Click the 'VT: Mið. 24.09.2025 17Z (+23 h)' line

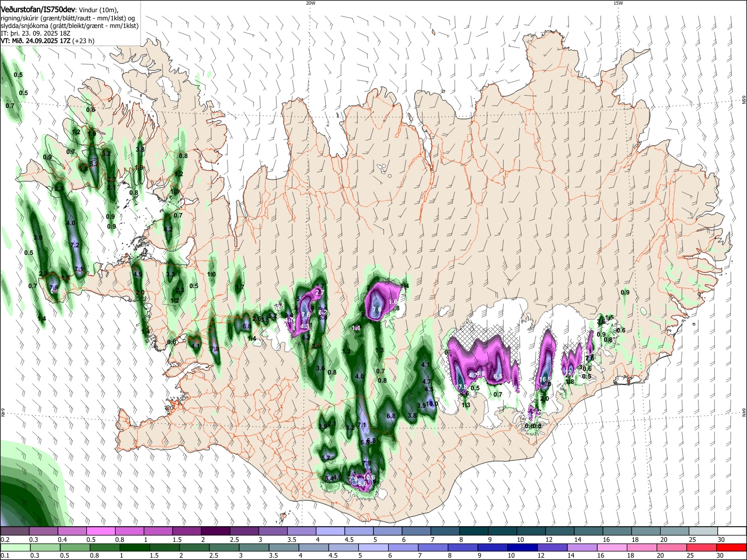click(x=48, y=41)
